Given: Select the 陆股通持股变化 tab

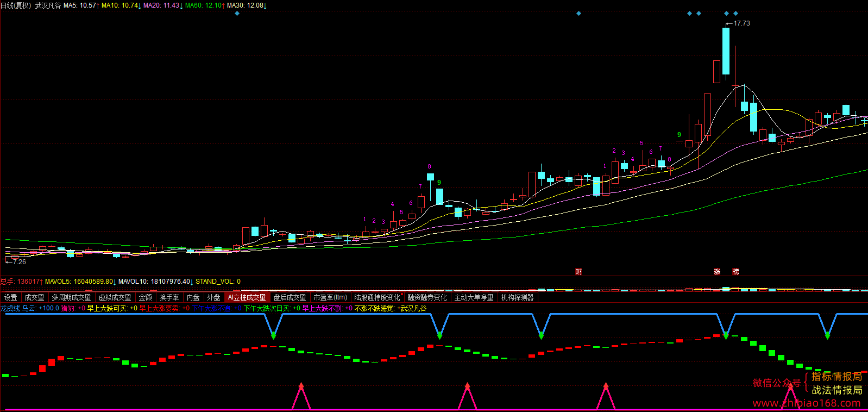Looking at the screenshot, I should tap(377, 297).
